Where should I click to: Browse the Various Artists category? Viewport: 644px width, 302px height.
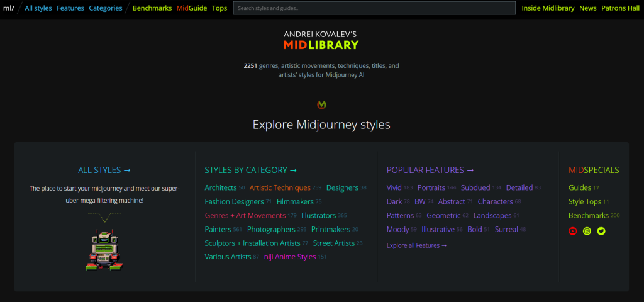pos(228,257)
